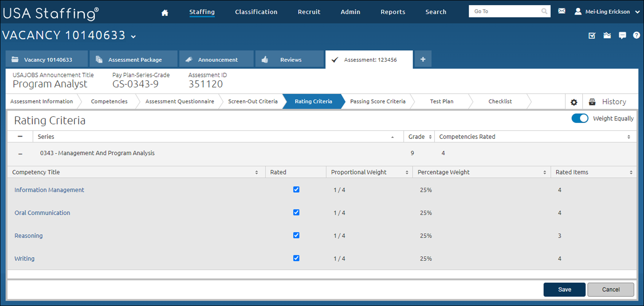
Task: Click the Save button
Action: coord(564,289)
